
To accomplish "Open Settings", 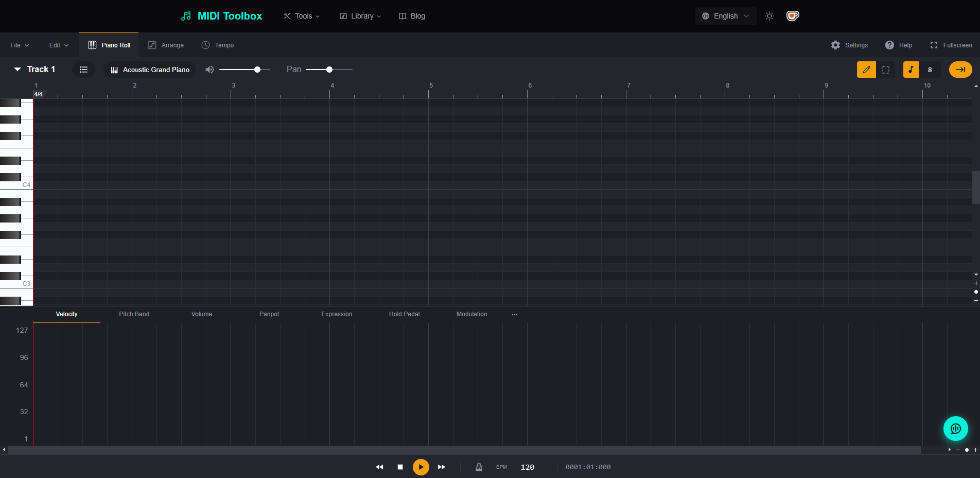I will pos(849,45).
